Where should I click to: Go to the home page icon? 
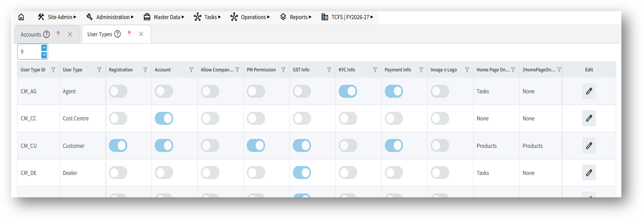(x=21, y=17)
